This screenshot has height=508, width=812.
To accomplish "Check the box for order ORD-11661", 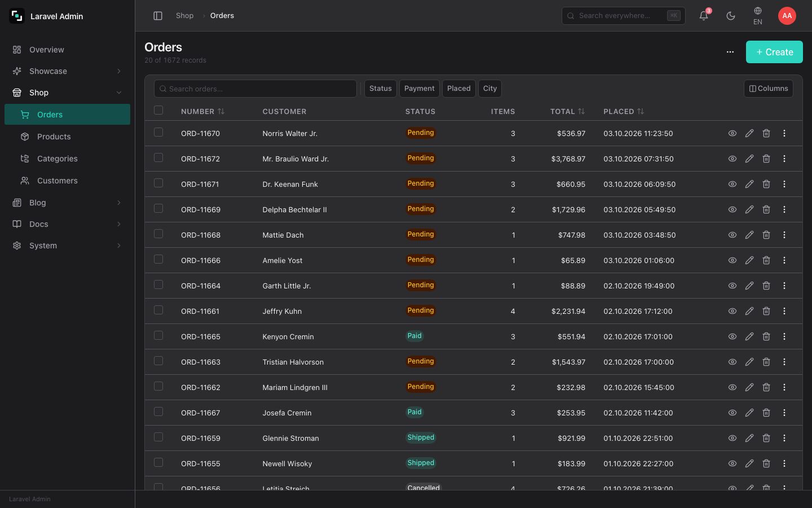I will click(x=158, y=310).
